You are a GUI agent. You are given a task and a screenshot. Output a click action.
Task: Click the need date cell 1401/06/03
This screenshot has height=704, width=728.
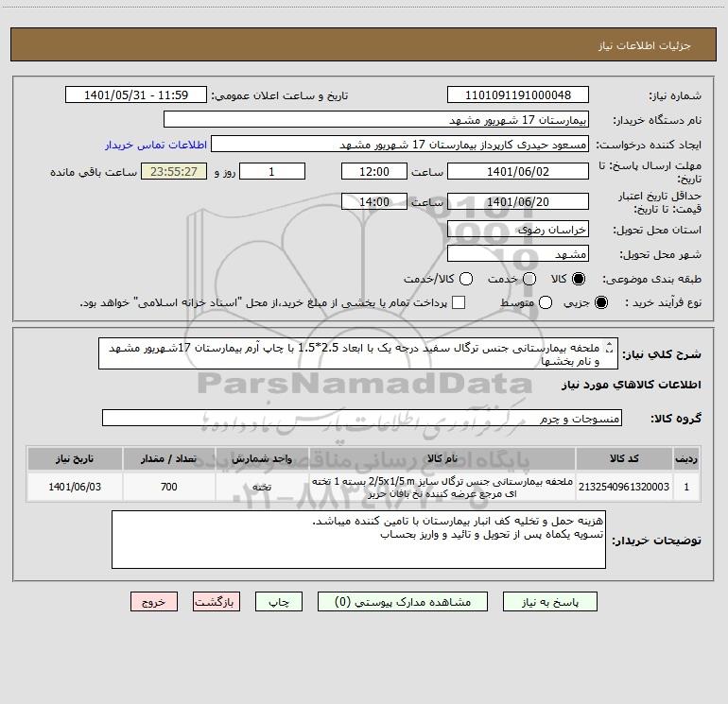(x=75, y=487)
